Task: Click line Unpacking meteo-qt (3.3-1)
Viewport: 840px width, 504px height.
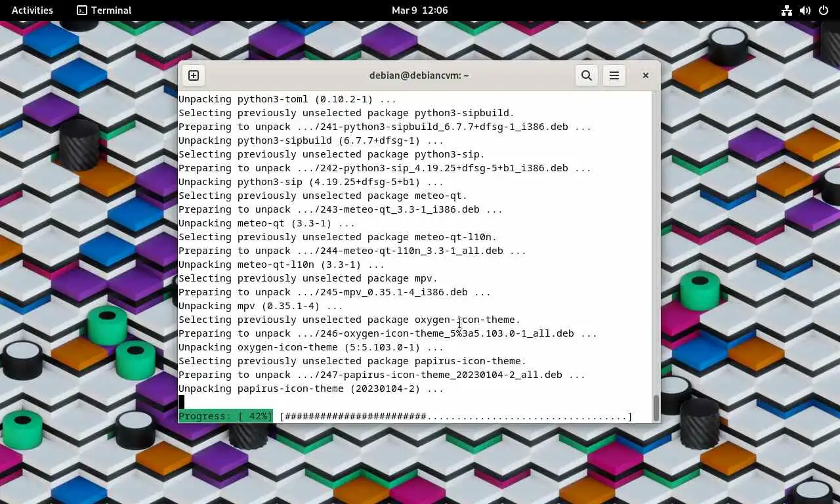Action: [x=266, y=223]
